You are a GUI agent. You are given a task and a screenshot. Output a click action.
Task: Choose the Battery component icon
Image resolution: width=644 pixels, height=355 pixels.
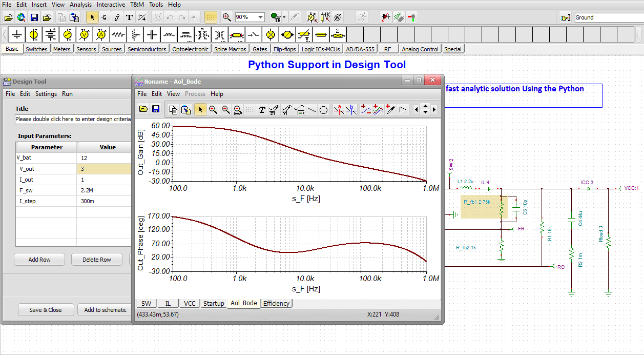click(x=50, y=34)
